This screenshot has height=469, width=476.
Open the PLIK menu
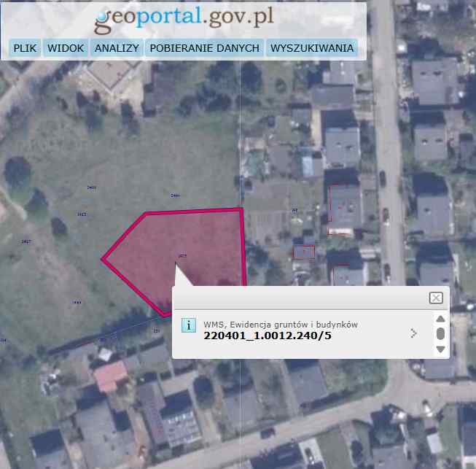[x=25, y=48]
